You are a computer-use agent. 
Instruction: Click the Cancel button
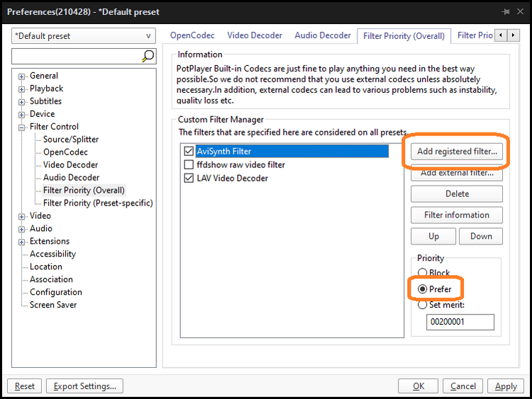click(x=462, y=386)
